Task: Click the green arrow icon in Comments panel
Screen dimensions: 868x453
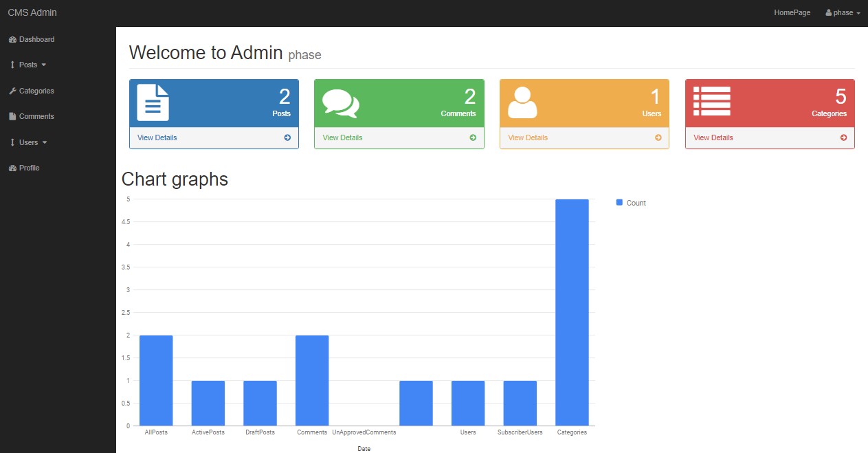Action: tap(473, 137)
